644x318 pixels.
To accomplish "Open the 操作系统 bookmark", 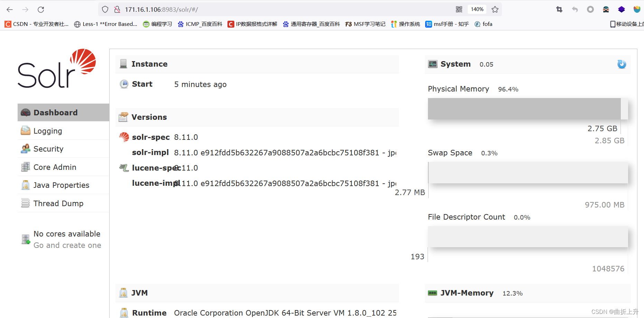I will (405, 24).
